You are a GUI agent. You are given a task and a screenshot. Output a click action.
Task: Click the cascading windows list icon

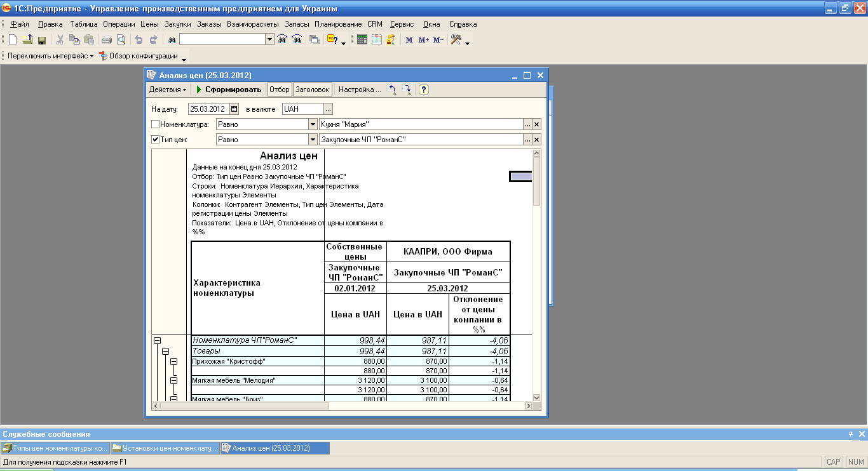(315, 39)
